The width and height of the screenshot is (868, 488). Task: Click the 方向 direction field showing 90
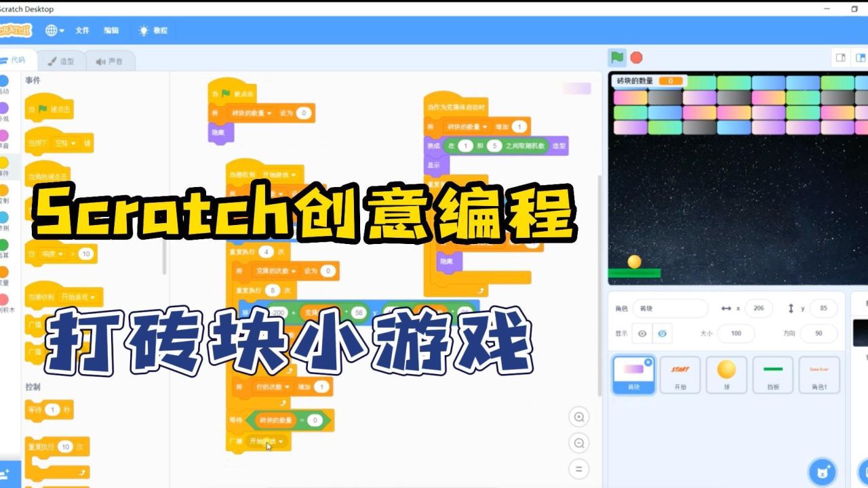(818, 333)
